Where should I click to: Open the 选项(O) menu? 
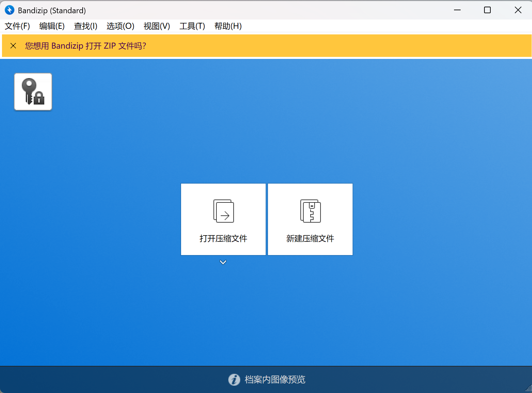[120, 26]
